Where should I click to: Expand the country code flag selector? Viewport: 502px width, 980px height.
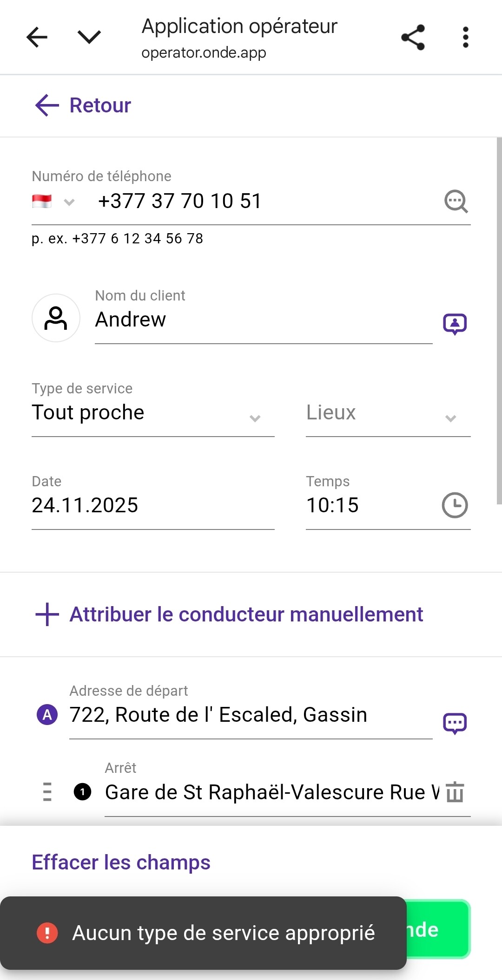click(x=53, y=202)
